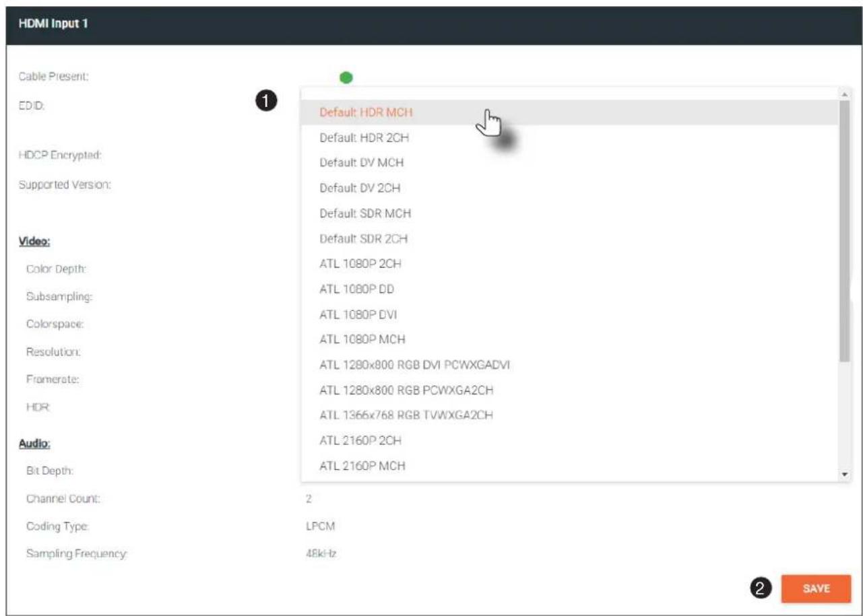
Task: Click the Resolution label
Action: pyautogui.click(x=54, y=351)
